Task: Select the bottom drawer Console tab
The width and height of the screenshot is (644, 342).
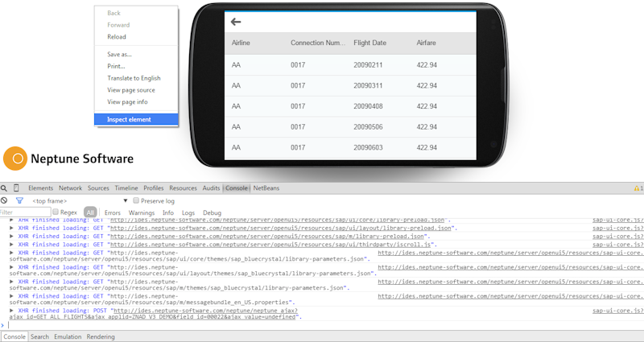Action: click(14, 336)
